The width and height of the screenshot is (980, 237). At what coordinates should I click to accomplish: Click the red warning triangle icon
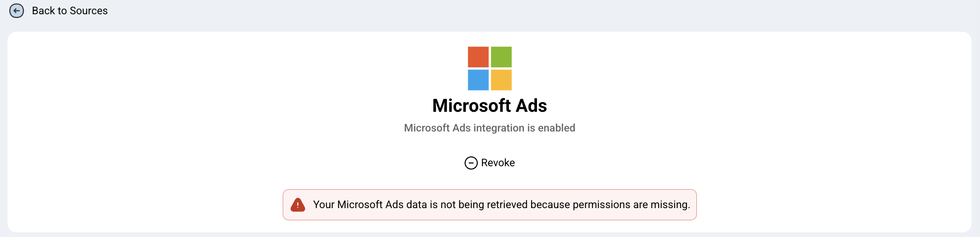298,205
